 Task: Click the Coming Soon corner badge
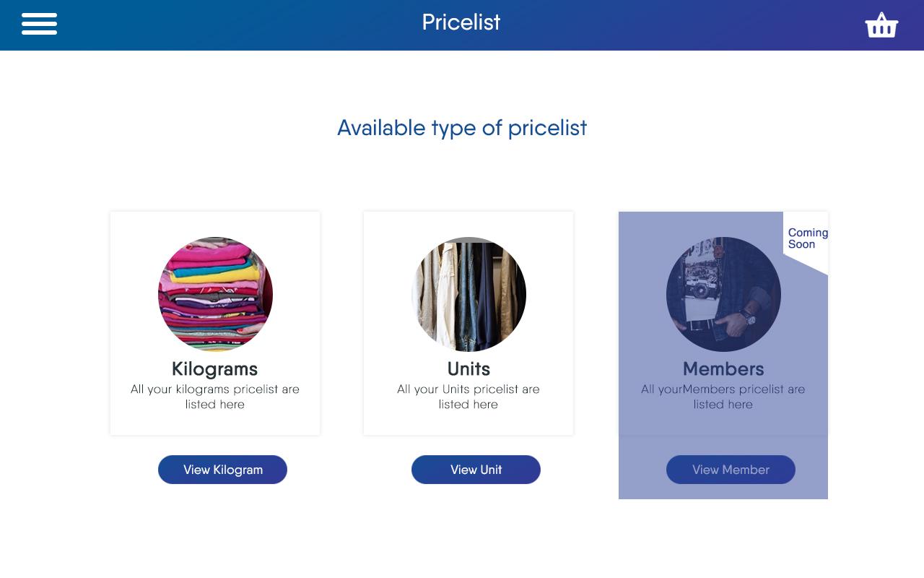(807, 238)
